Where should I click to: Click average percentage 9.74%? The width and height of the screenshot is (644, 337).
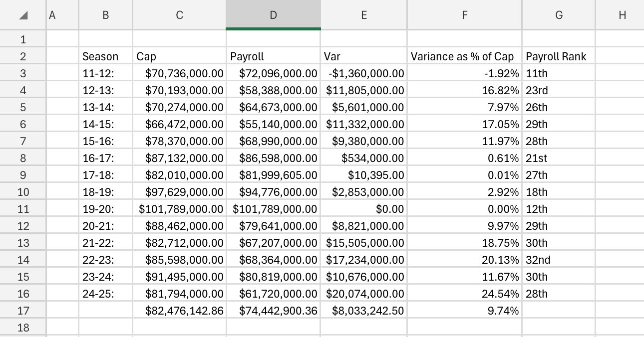[464, 311]
